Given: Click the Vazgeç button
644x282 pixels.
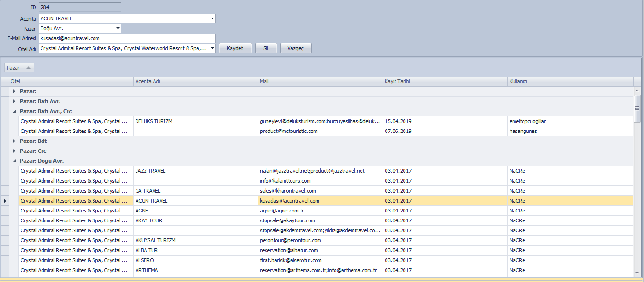Looking at the screenshot, I should point(296,48).
